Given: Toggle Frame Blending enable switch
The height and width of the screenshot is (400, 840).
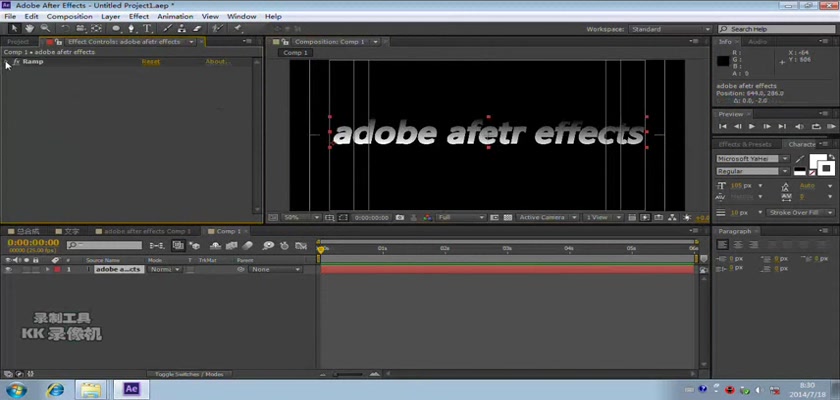Looking at the screenshot, I should 231,246.
